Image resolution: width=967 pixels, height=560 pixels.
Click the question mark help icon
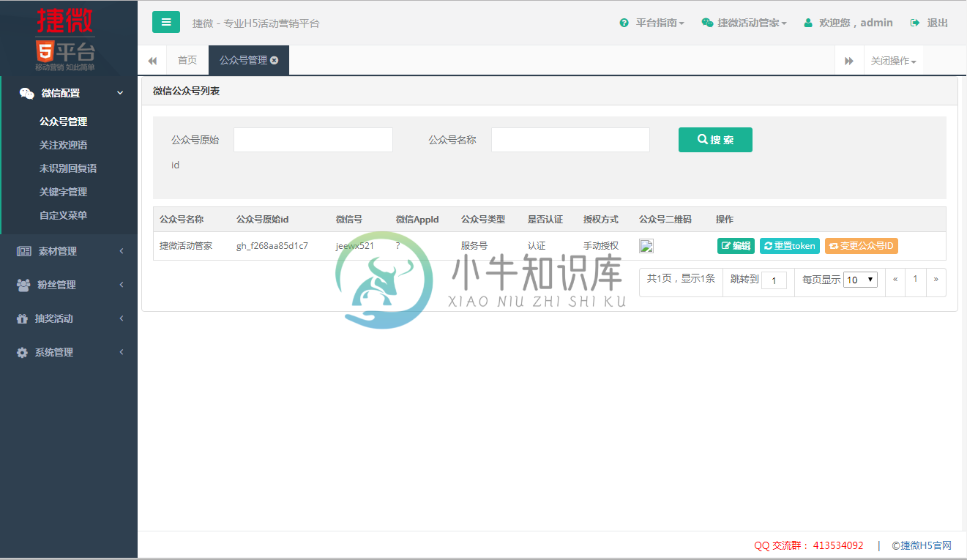click(624, 23)
